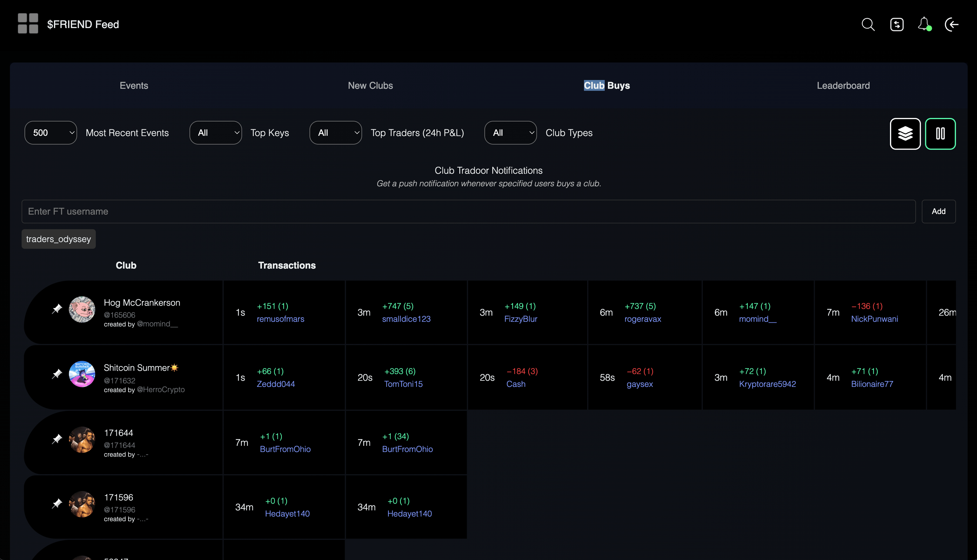Open the Cash trader link

tap(516, 384)
